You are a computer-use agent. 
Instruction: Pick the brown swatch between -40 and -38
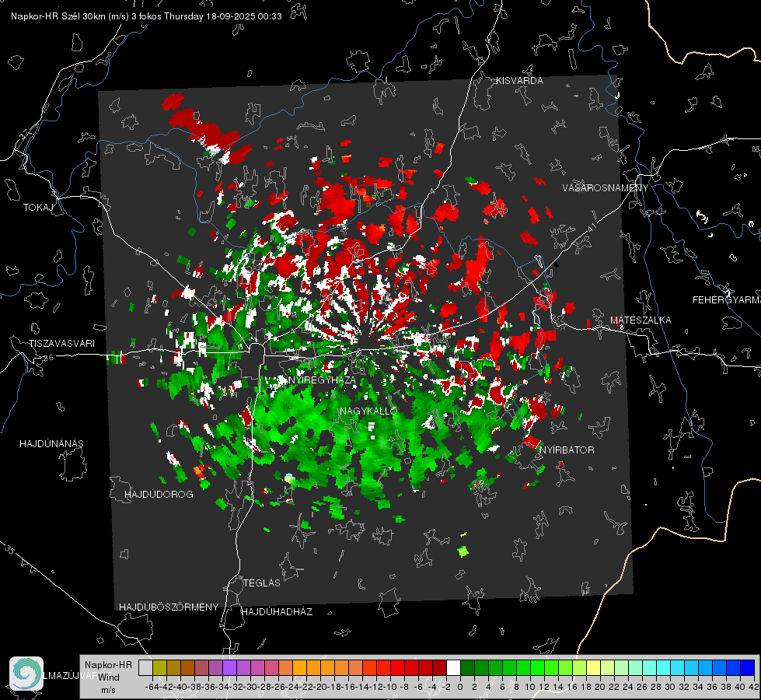[187, 667]
